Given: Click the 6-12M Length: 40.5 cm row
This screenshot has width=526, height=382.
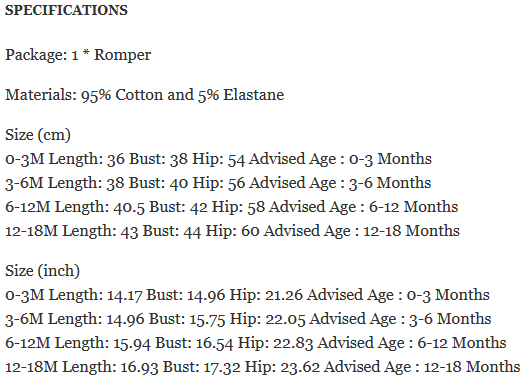Looking at the screenshot, I should 231,207.
